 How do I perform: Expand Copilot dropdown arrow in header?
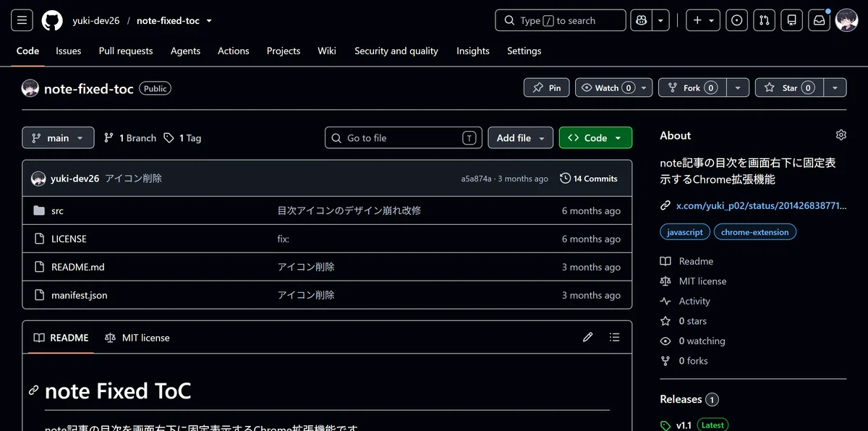660,20
